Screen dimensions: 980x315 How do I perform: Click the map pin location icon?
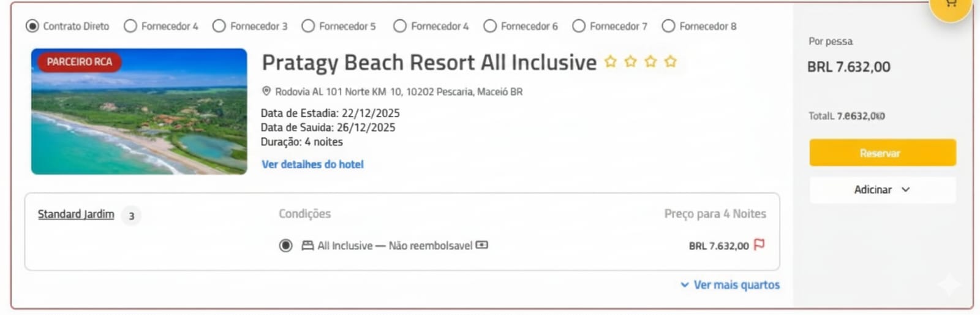[x=266, y=91]
